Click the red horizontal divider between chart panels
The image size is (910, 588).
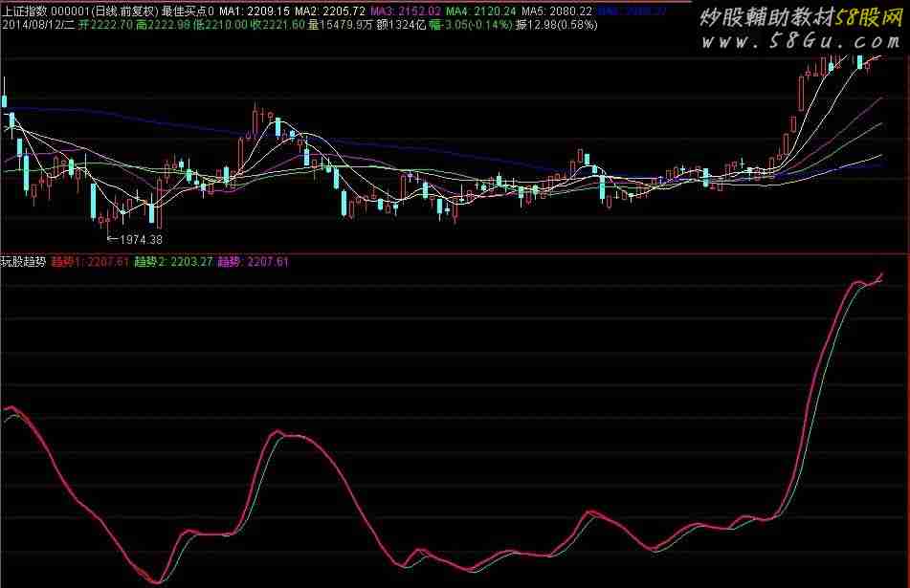455,253
